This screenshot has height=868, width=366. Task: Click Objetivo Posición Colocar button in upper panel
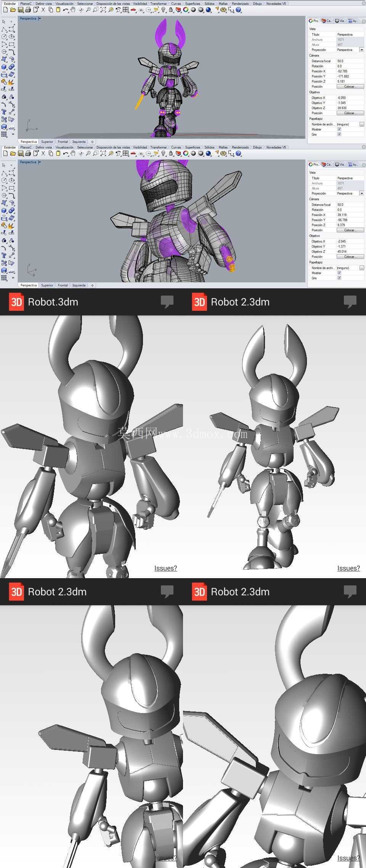coord(350,113)
